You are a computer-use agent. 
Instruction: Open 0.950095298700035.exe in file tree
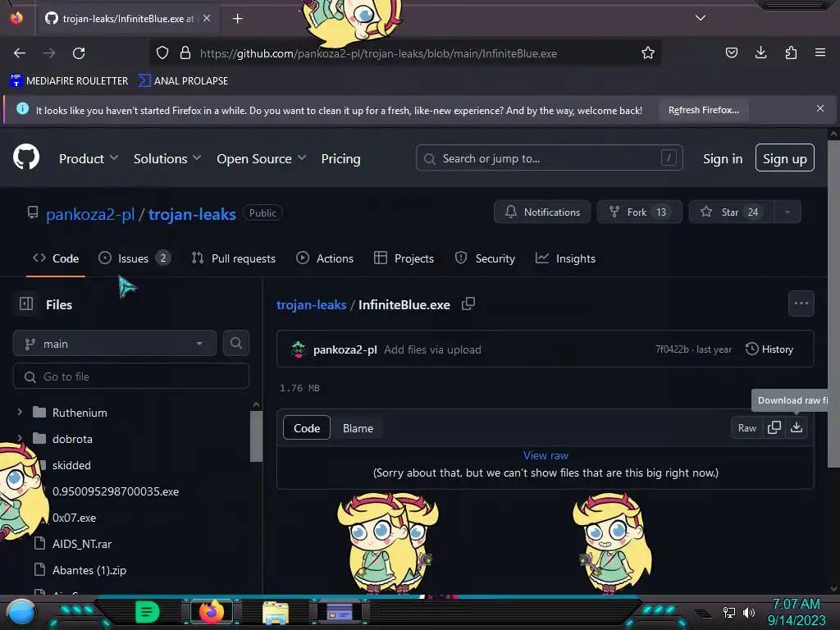click(115, 491)
